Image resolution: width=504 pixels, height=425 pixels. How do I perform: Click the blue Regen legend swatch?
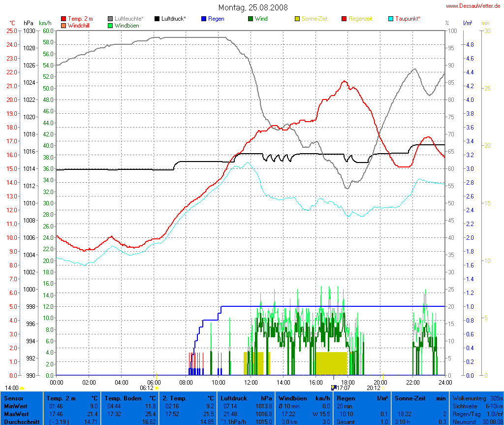pos(204,19)
